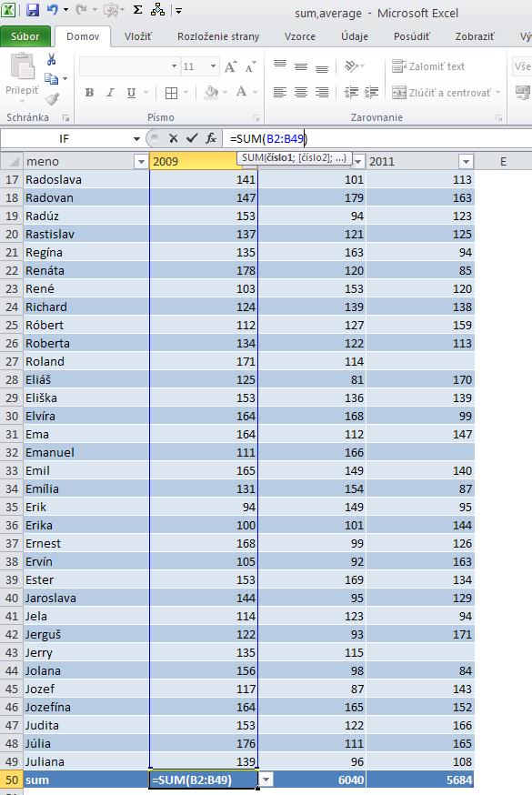Switch to the Vzorce tab

point(300,36)
